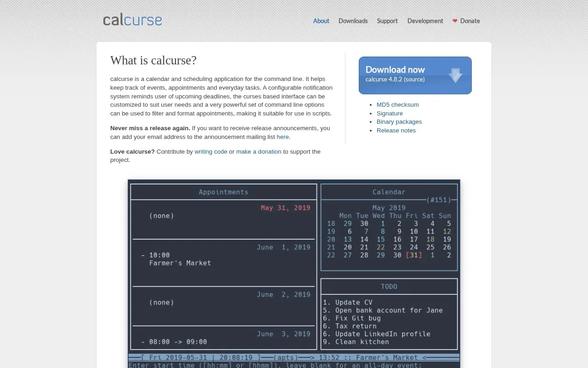Open the Signature link

point(390,114)
